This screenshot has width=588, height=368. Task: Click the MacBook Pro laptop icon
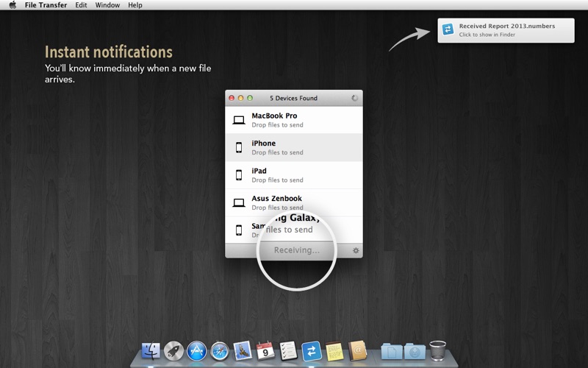point(239,120)
